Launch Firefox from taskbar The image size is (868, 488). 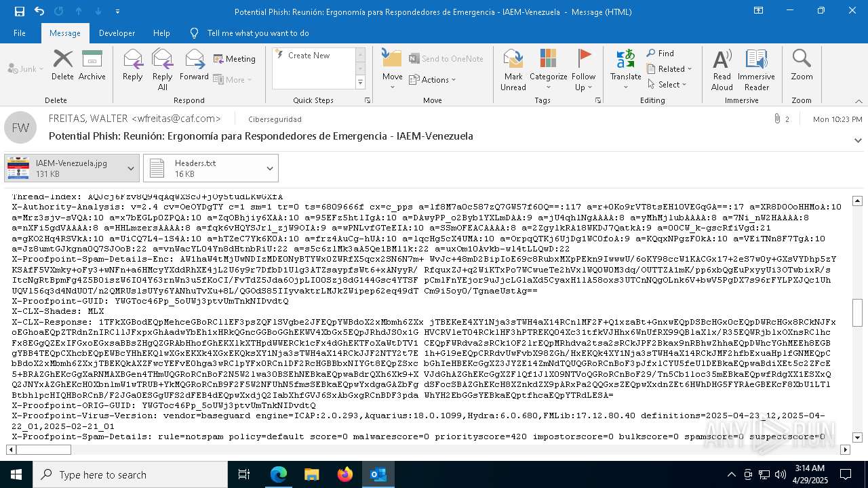pyautogui.click(x=345, y=474)
